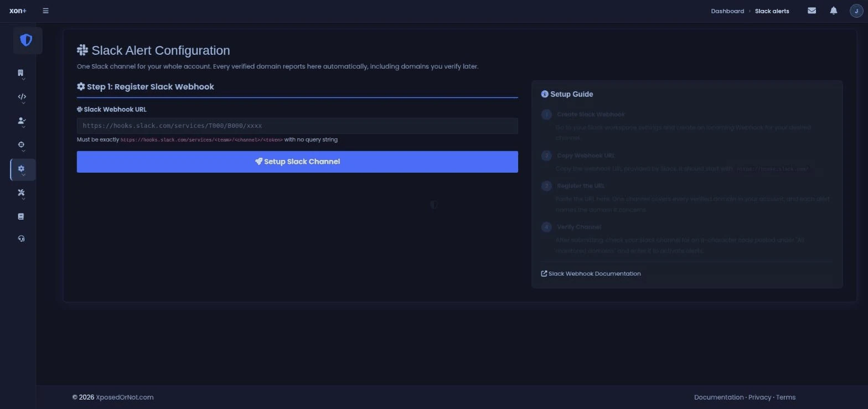The width and height of the screenshot is (868, 409).
Task: Open the user-check sidebar menu
Action: click(22, 122)
